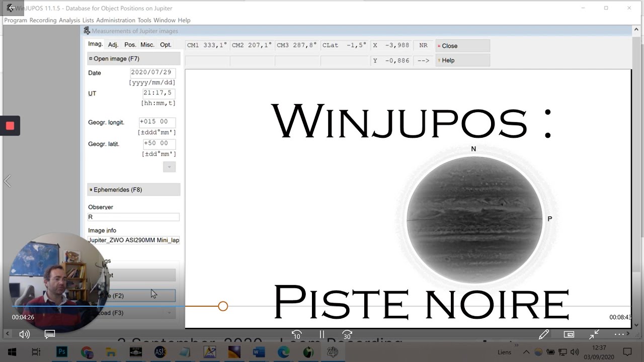Click the (F2) button under cursor
644x362 pixels.
coord(136,296)
